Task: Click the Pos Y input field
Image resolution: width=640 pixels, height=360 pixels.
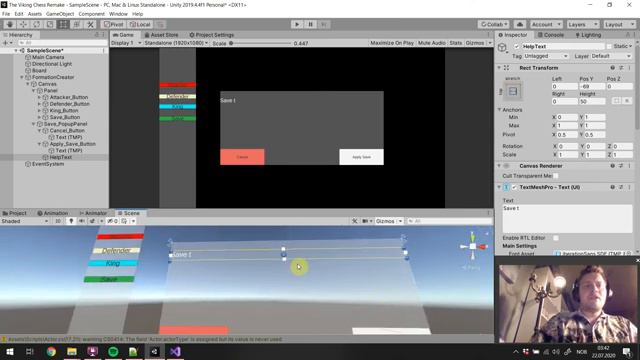Action: tap(591, 87)
